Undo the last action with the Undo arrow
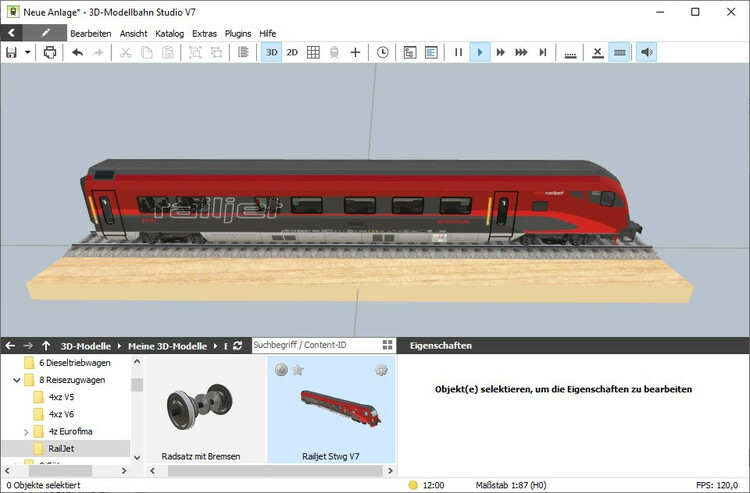750x493 pixels. [77, 52]
